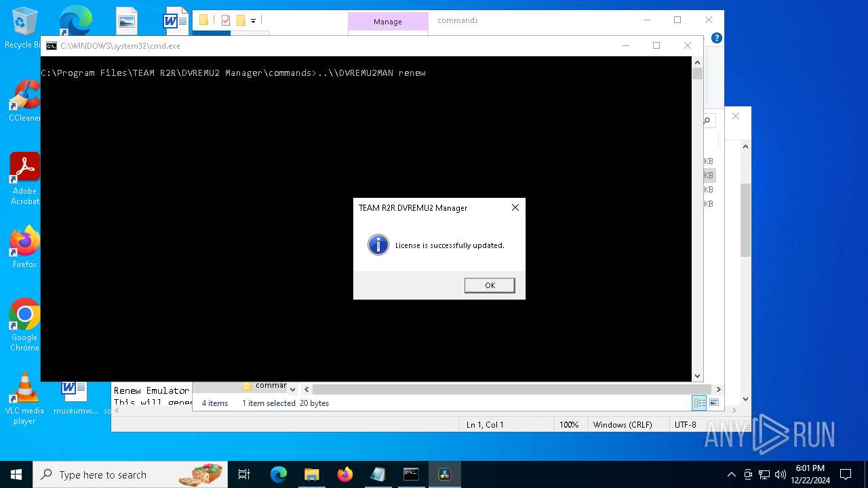The width and height of the screenshot is (868, 488).
Task: Click the taskbar search box
Action: 130,474
